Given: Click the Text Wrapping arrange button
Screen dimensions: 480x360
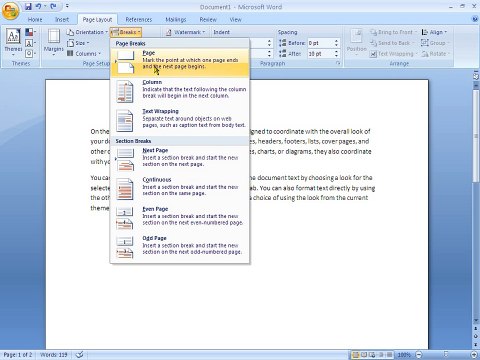Looking at the screenshot, I should coord(394,53).
